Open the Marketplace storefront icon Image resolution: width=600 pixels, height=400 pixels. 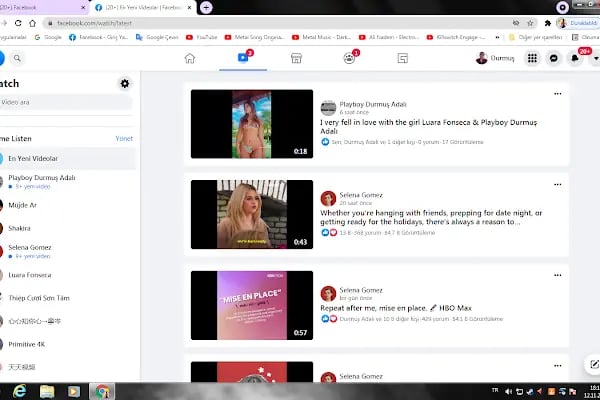pyautogui.click(x=296, y=58)
